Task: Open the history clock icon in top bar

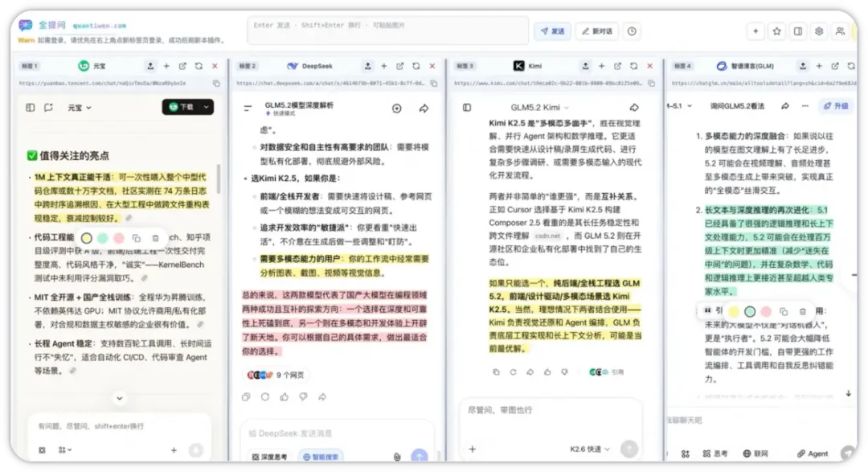Action: (632, 31)
